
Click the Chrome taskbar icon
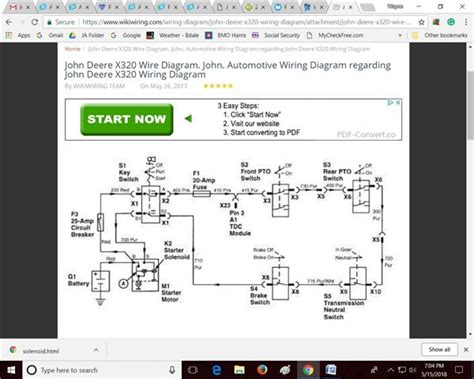pos(308,370)
